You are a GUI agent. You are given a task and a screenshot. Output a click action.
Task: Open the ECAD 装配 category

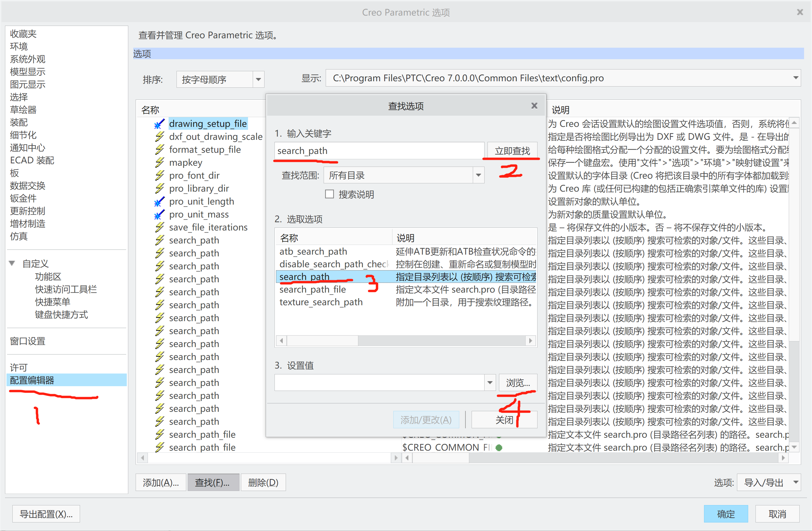coord(32,160)
